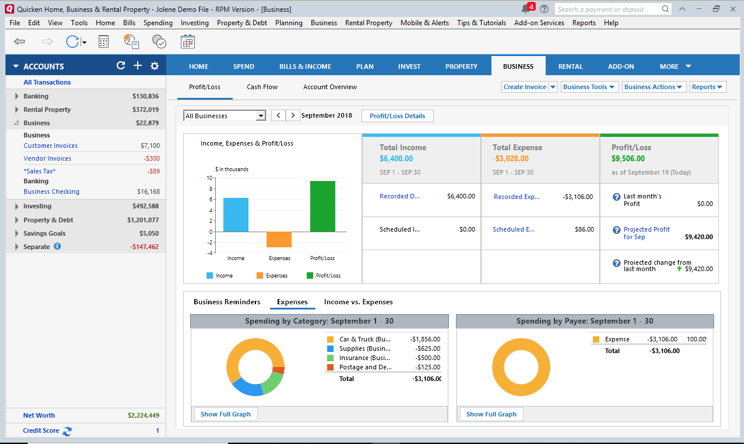Click the help question mark near Last month's Profit
Viewport: 744px width, 444px height.
(616, 197)
